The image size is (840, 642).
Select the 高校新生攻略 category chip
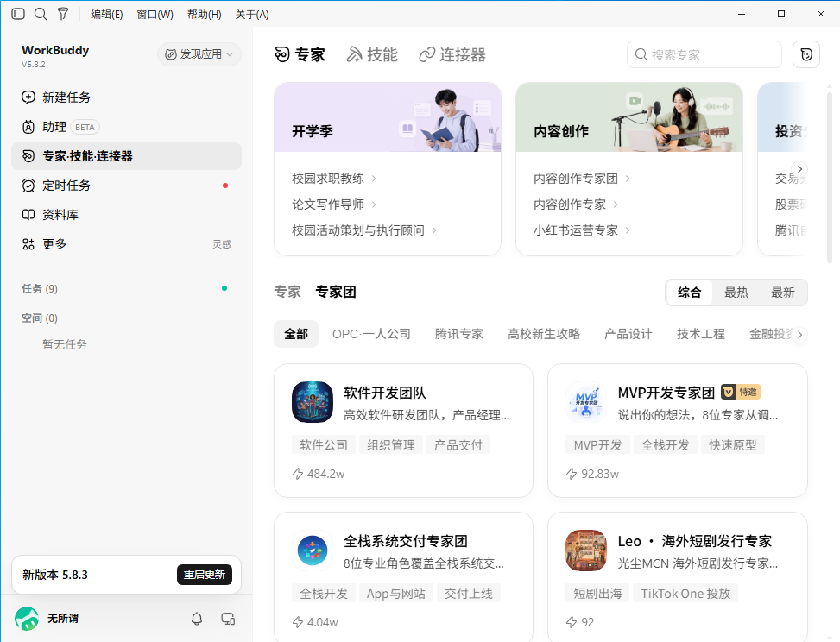coord(544,334)
